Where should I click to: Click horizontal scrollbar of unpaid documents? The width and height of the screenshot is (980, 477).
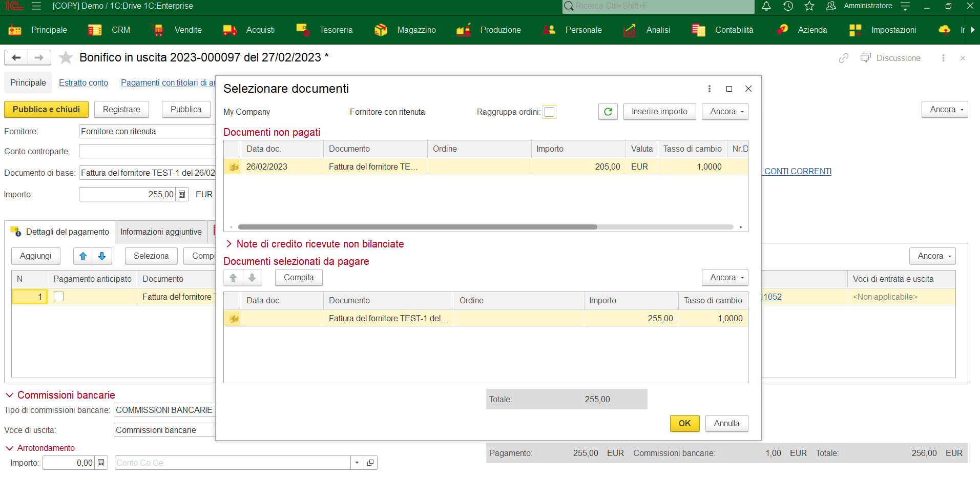point(418,226)
